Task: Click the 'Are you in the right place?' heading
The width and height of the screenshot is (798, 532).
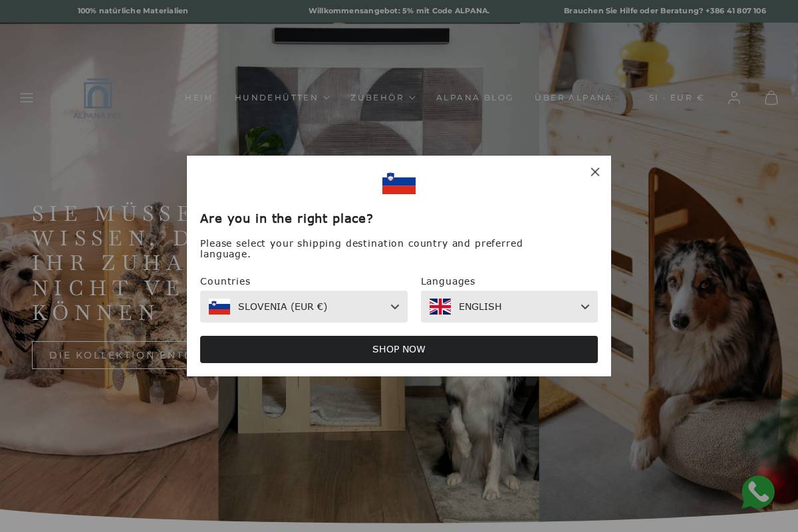Action: [x=287, y=218]
